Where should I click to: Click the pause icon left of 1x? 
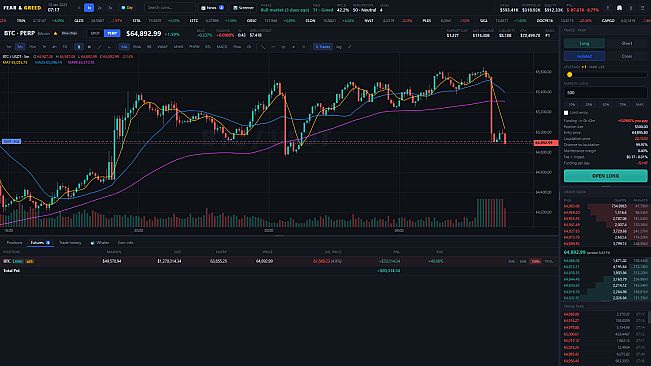[x=79, y=7]
